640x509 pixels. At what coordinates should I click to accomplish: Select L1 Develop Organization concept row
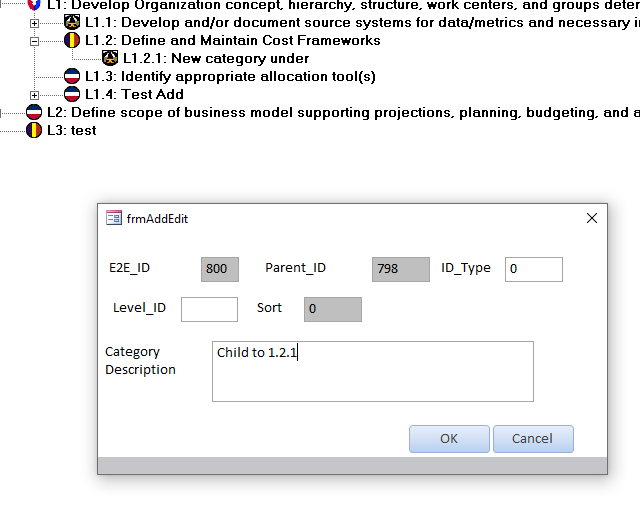click(x=343, y=5)
